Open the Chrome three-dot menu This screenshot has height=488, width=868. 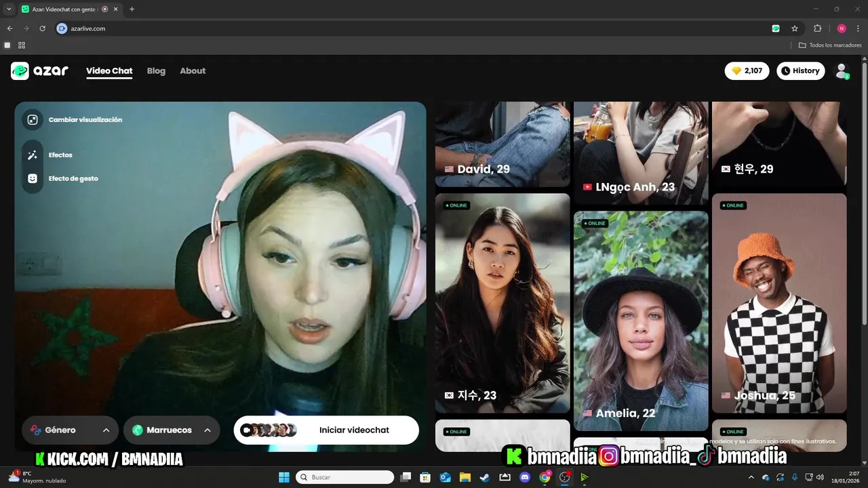coord(859,28)
